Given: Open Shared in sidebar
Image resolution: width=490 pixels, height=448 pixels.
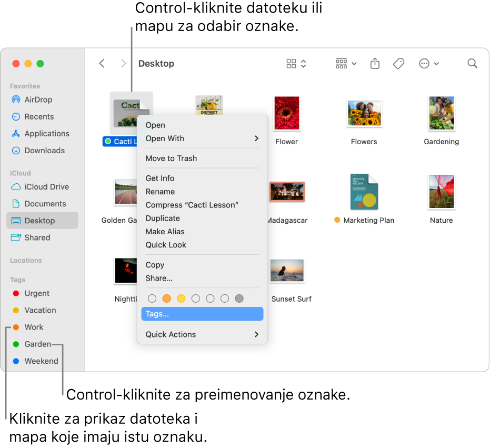Looking at the screenshot, I should (x=42, y=237).
